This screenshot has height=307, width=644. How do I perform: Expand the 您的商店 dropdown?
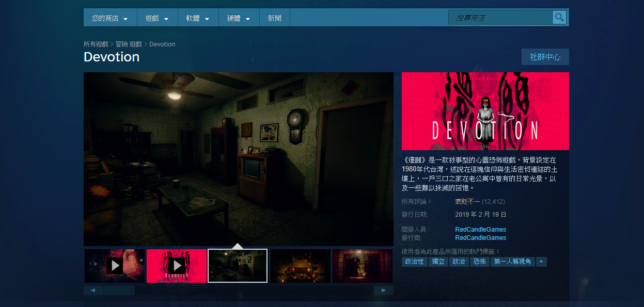110,17
